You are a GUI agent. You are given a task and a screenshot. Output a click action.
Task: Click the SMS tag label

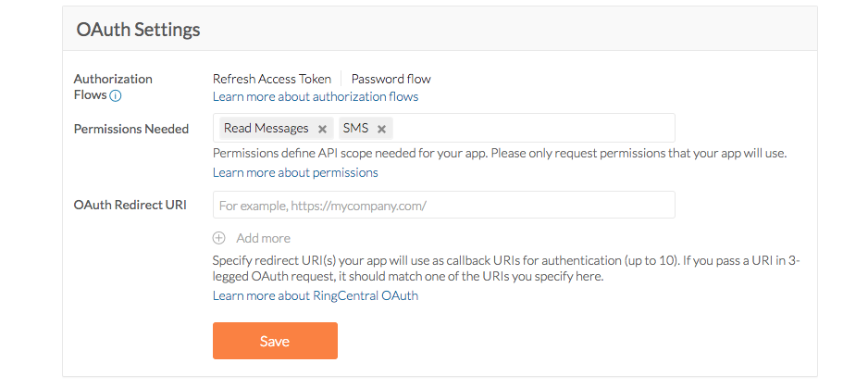(x=355, y=129)
